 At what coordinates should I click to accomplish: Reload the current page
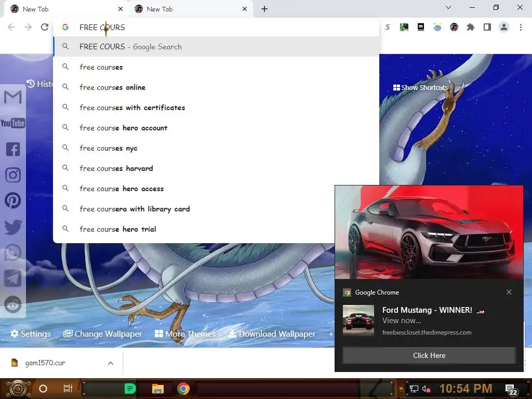[45, 27]
